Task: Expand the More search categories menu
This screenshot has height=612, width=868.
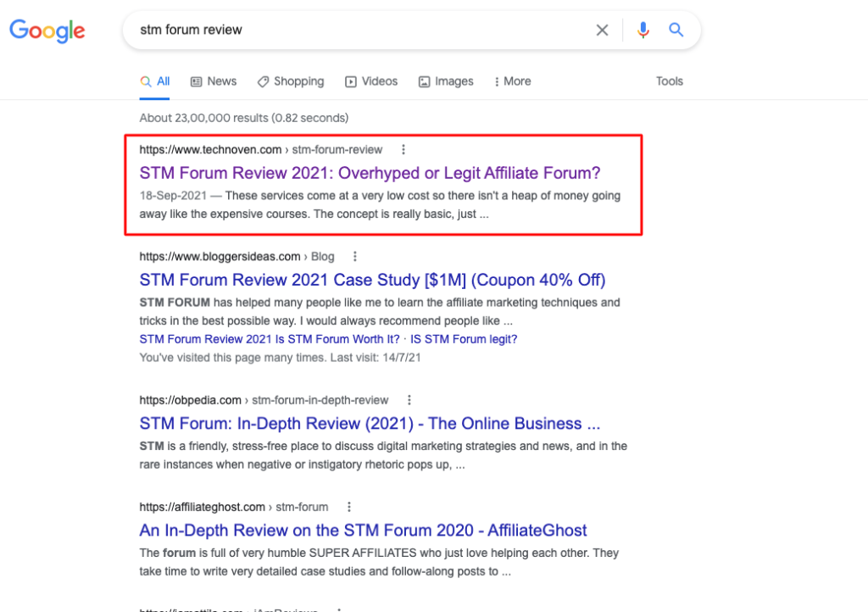Action: 512,81
